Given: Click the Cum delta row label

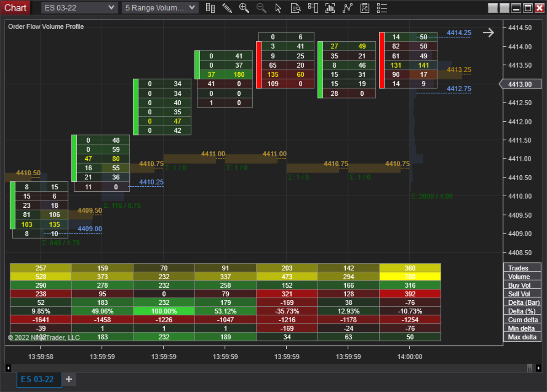Looking at the screenshot, I should [522, 319].
